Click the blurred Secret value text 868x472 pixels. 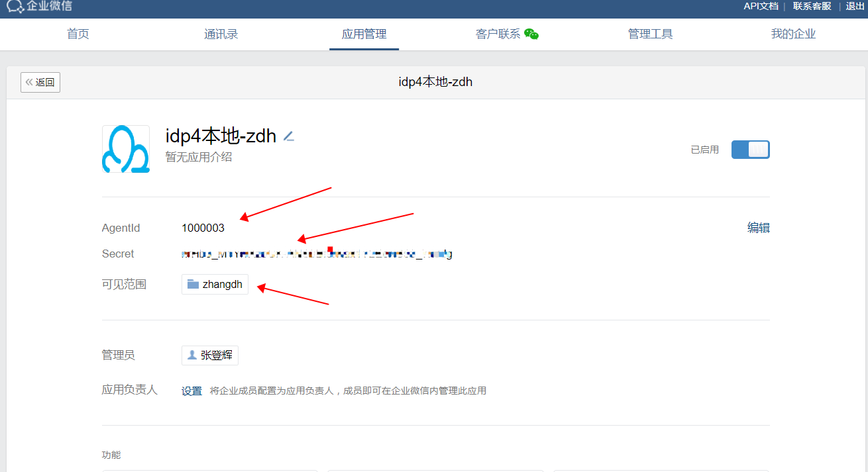coord(317,254)
